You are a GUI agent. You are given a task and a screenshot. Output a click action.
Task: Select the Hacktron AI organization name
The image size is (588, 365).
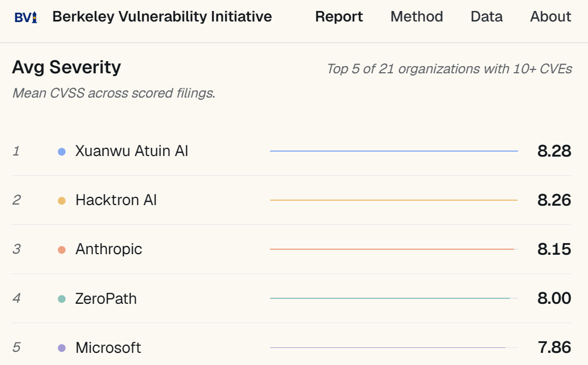click(116, 200)
